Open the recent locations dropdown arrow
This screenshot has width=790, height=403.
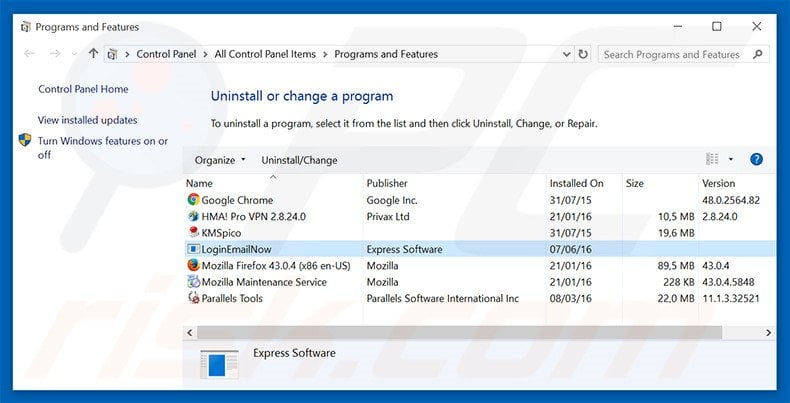pyautogui.click(x=74, y=54)
